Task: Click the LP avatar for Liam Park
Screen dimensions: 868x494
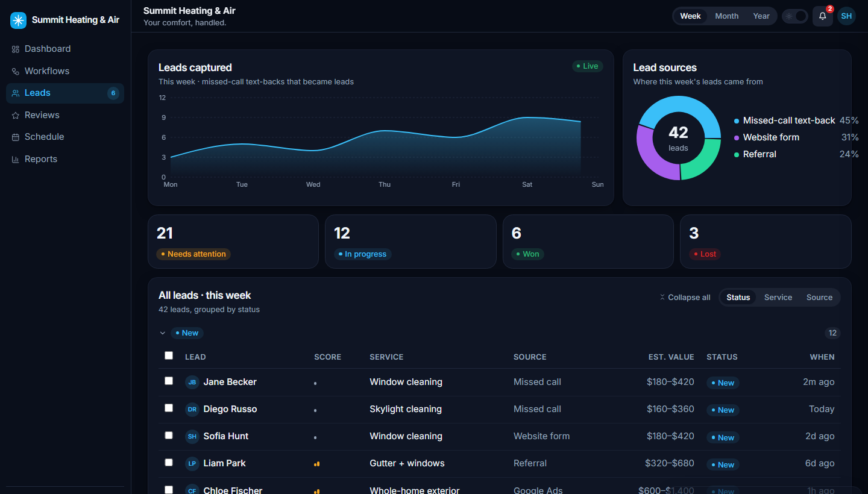Action: 192,463
